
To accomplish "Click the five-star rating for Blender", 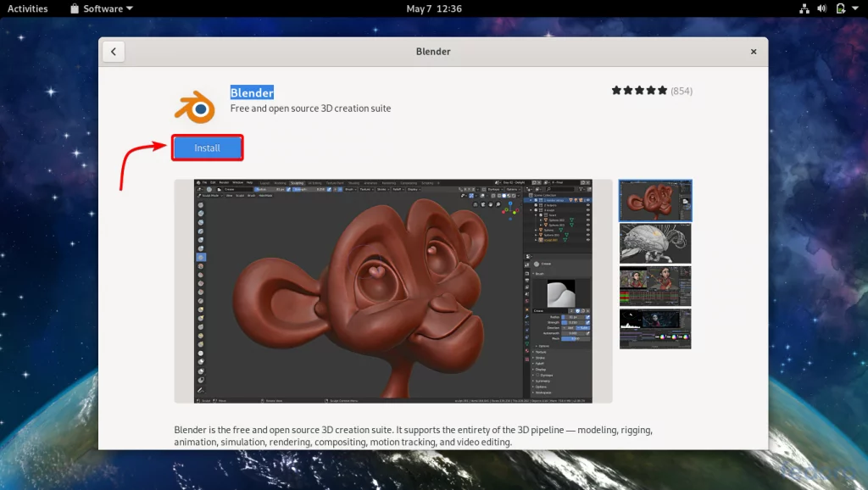I will [639, 90].
